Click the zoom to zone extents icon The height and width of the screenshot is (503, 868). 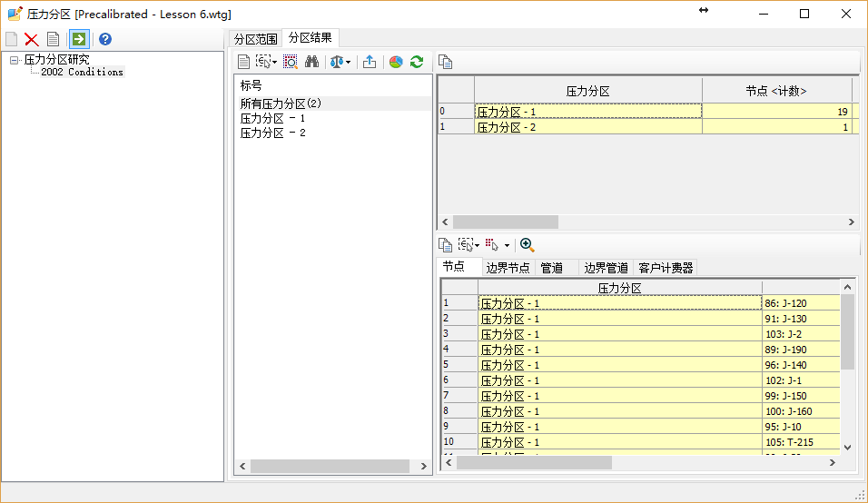coord(290,62)
